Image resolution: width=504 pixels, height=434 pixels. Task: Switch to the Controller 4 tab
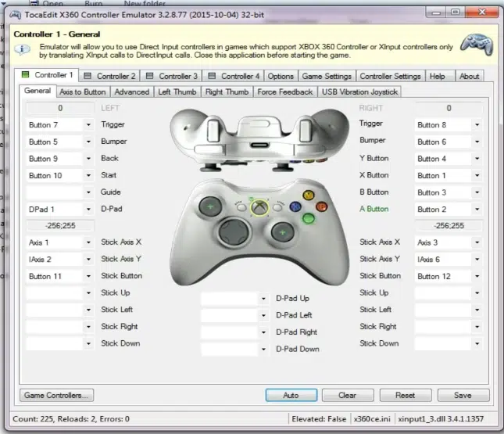tap(234, 77)
